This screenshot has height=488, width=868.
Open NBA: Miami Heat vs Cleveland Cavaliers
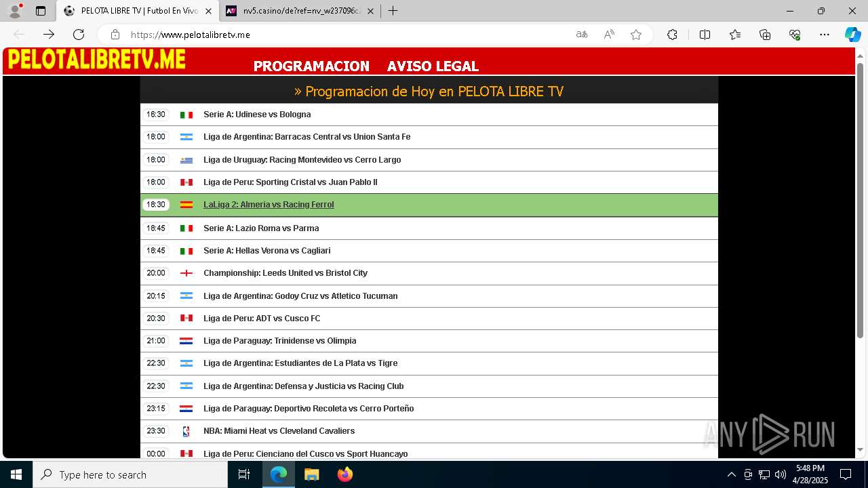tap(279, 431)
